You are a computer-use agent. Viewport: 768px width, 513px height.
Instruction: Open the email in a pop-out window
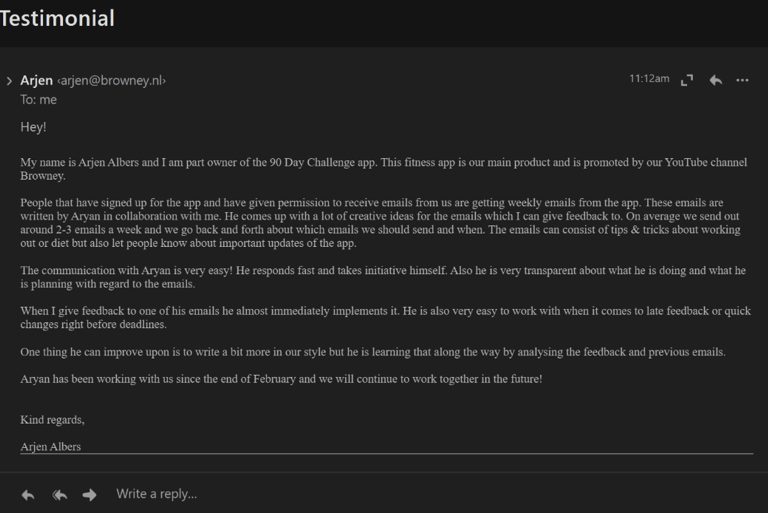(687, 80)
